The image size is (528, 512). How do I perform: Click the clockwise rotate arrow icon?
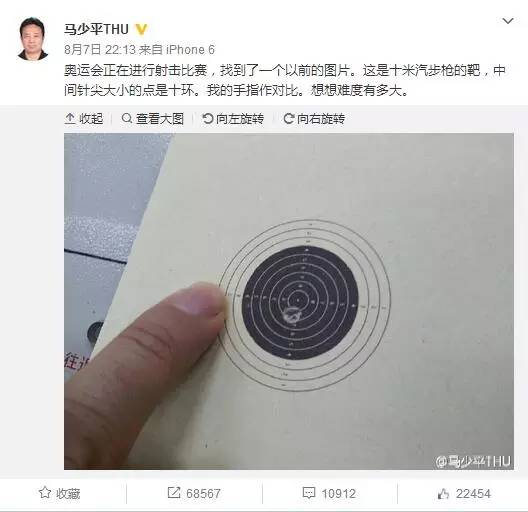click(x=289, y=118)
